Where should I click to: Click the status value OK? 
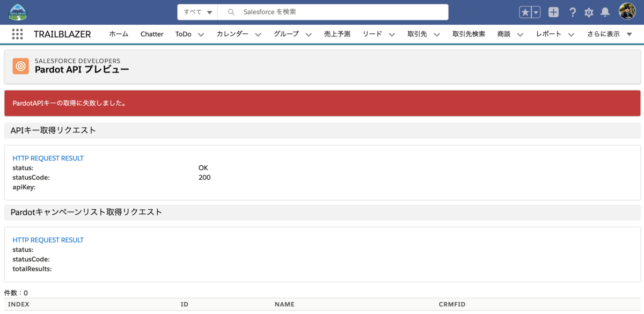point(203,168)
